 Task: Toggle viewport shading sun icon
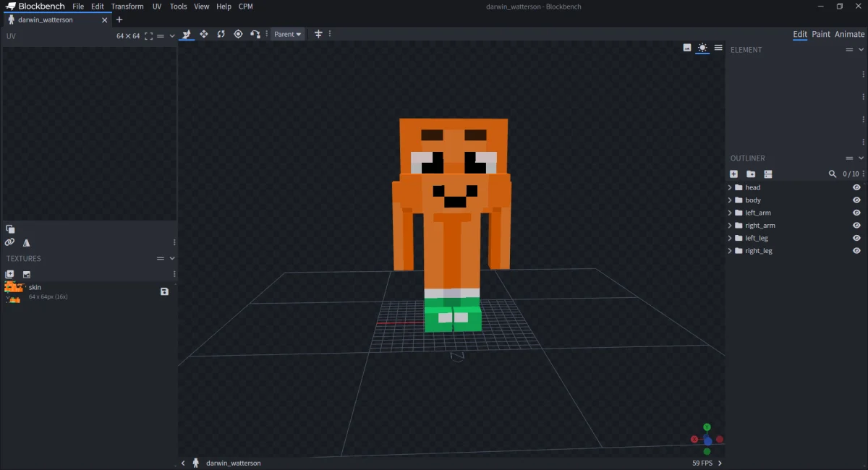702,48
